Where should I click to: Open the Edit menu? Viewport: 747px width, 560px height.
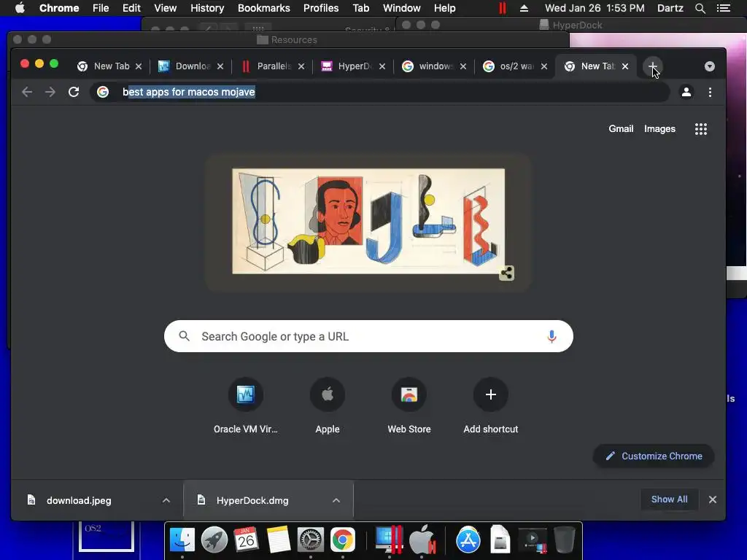coord(131,8)
